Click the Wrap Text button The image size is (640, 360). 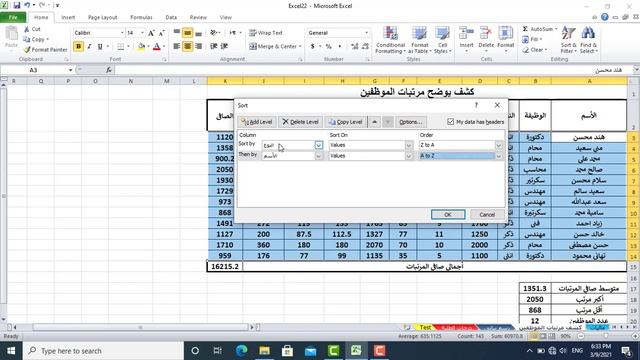266,33
